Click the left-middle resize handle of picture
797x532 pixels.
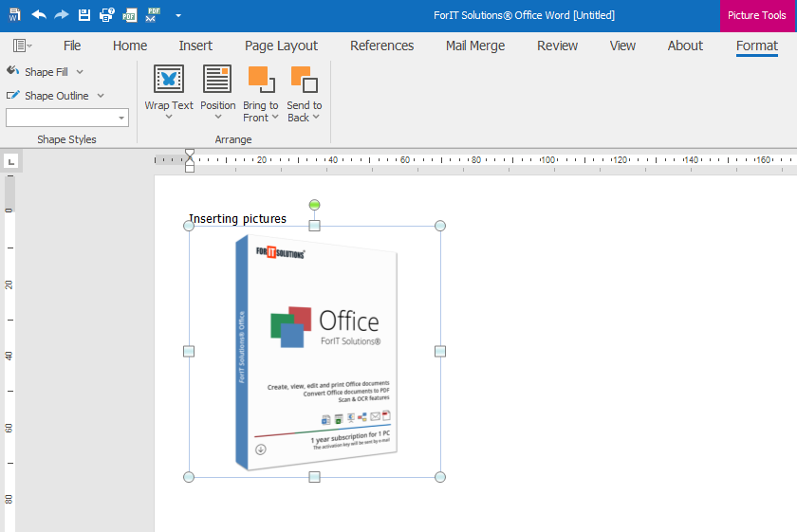click(x=189, y=351)
